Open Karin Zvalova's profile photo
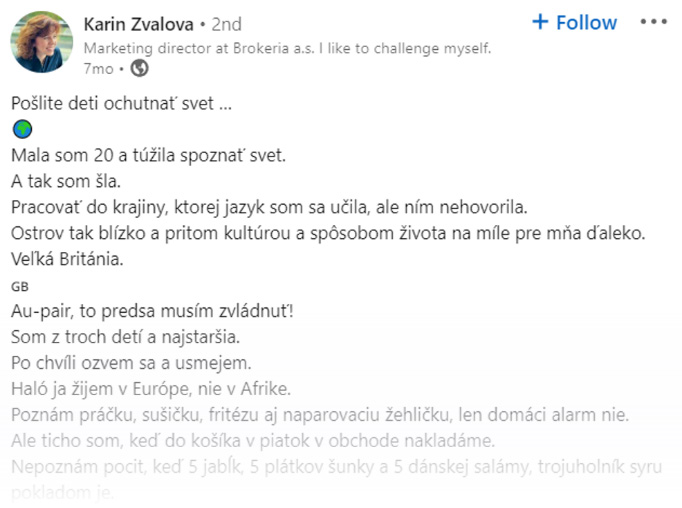Image resolution: width=682 pixels, height=508 pixels. tap(42, 42)
